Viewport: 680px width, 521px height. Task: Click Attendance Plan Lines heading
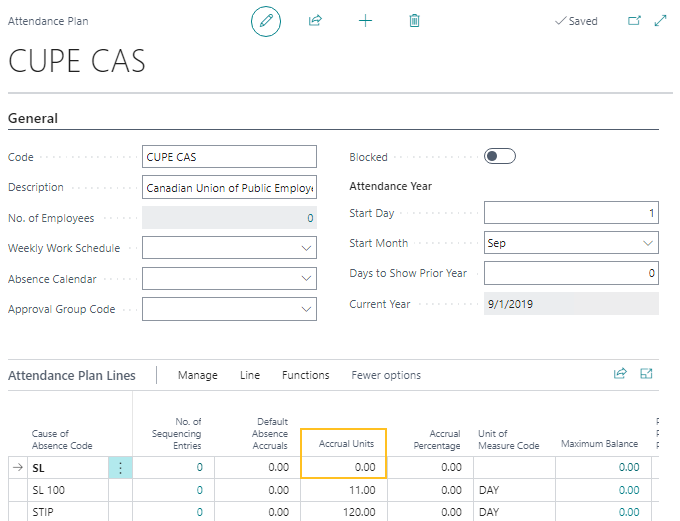(x=72, y=375)
